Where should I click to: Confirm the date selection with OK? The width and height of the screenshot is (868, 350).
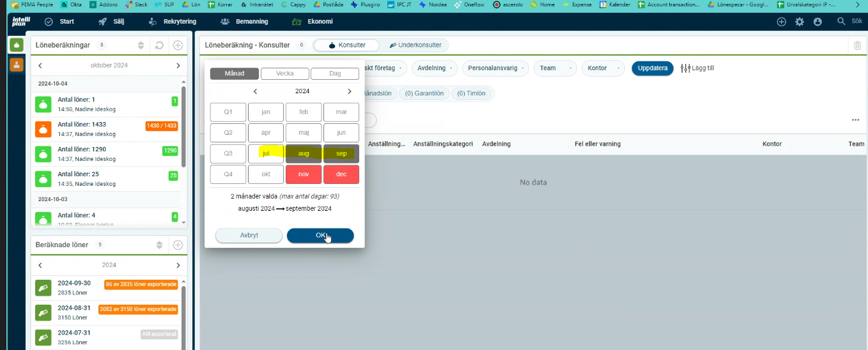coord(320,235)
